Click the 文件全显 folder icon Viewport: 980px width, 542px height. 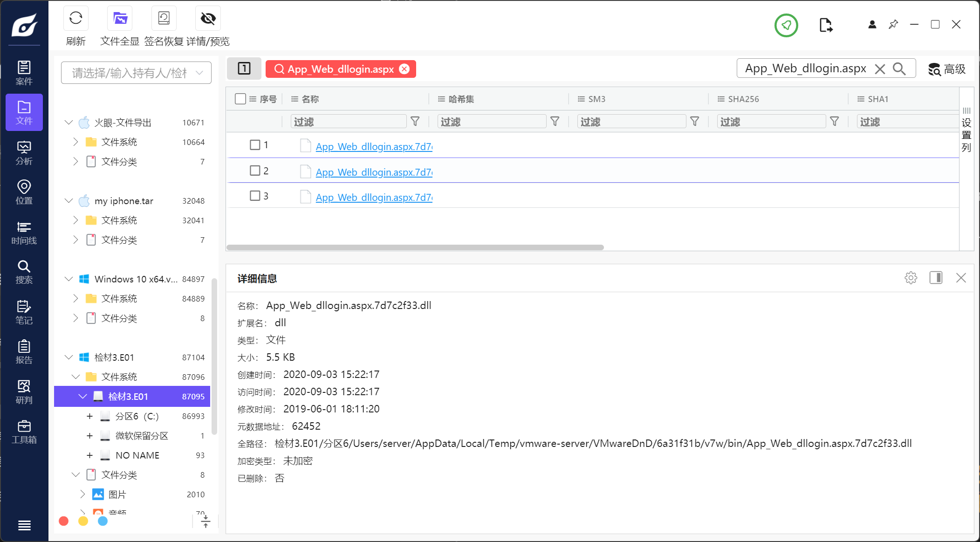tap(120, 19)
